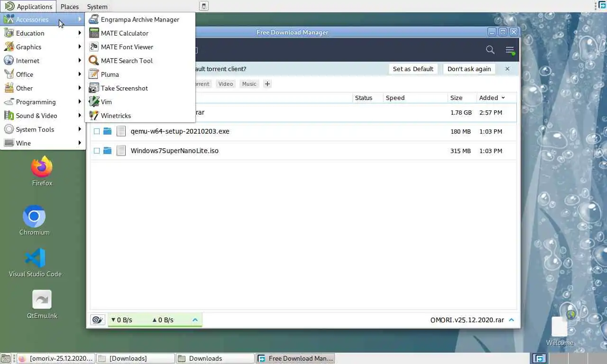The width and height of the screenshot is (607, 364).
Task: Click the System Tools gear icon
Action: click(9, 129)
